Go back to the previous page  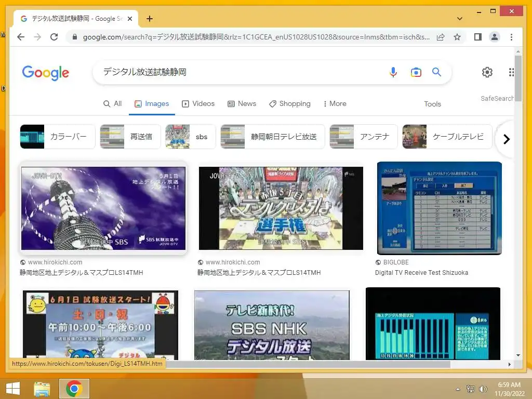coord(21,37)
